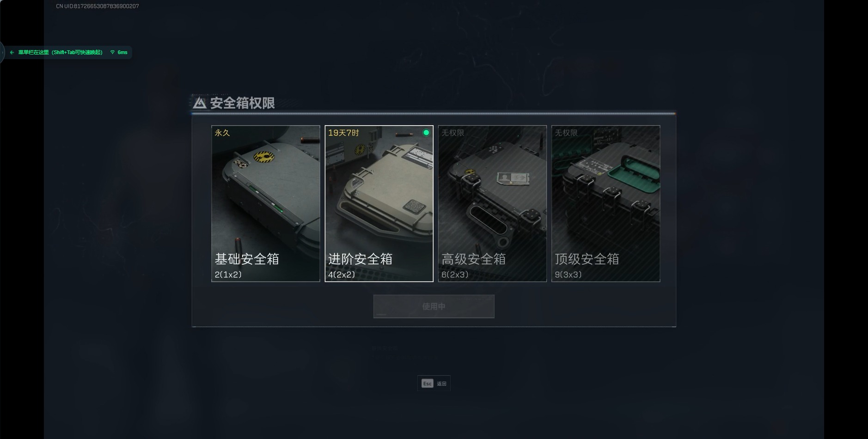
Task: Click the Esc key icon
Action: [427, 384]
